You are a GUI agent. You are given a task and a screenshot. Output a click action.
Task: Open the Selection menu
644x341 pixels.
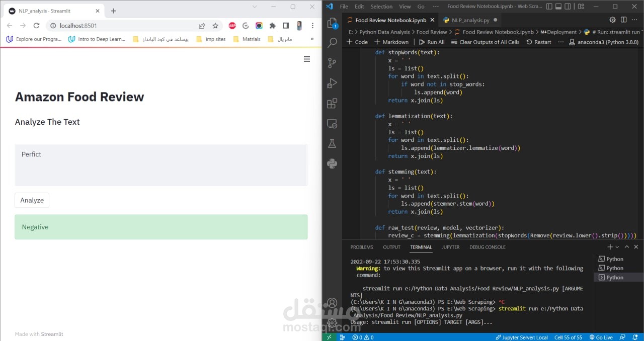[x=381, y=7]
